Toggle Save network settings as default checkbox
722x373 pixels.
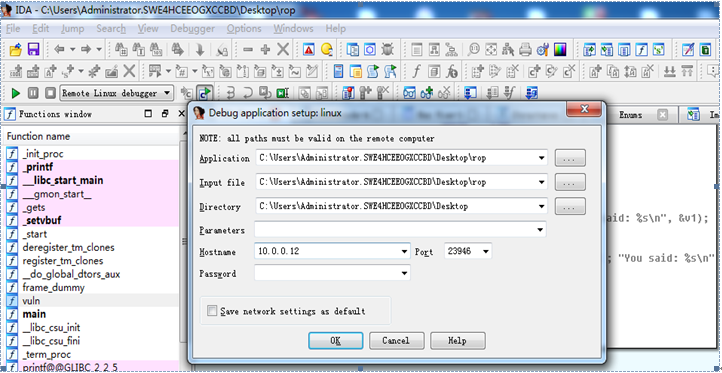(212, 311)
